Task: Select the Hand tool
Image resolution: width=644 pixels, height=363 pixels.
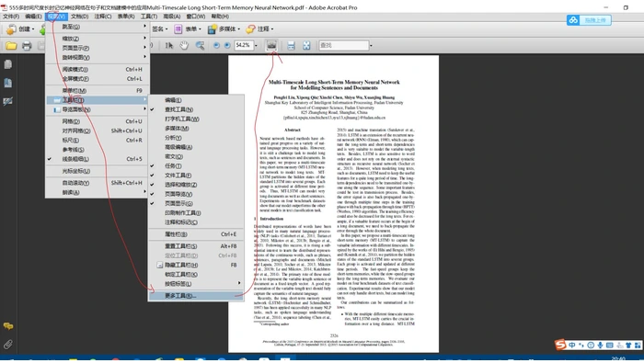Action: pos(184,46)
